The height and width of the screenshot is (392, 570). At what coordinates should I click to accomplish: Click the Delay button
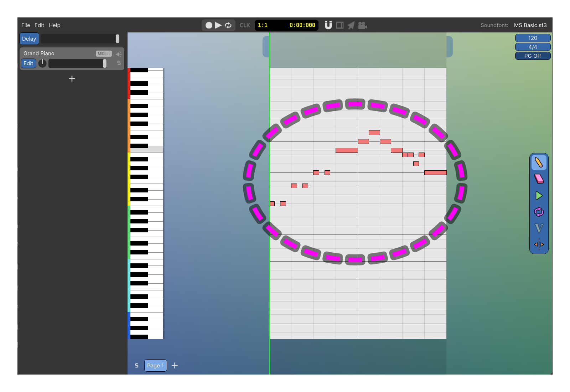(x=29, y=39)
